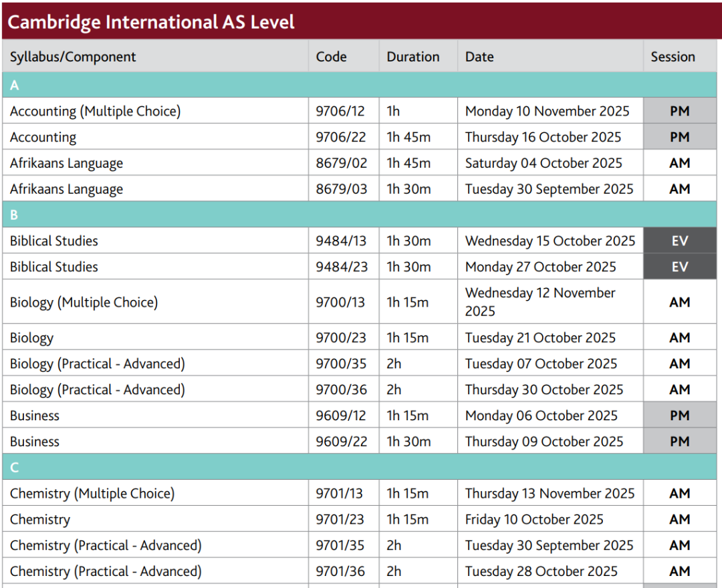Click date 'Wednesday 15 October 2025'
The width and height of the screenshot is (722, 588).
pyautogui.click(x=550, y=241)
